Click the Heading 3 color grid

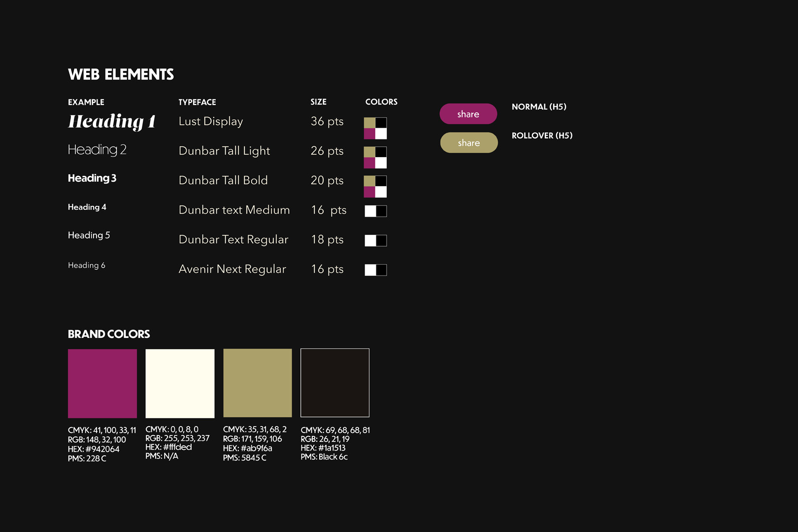point(375,187)
